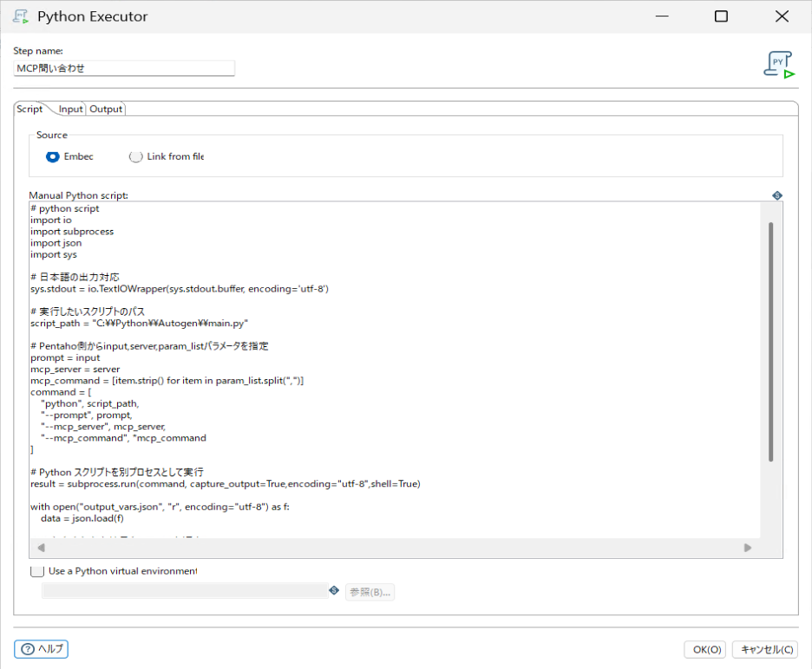Click the Python Executor title bar icon

tap(20, 16)
